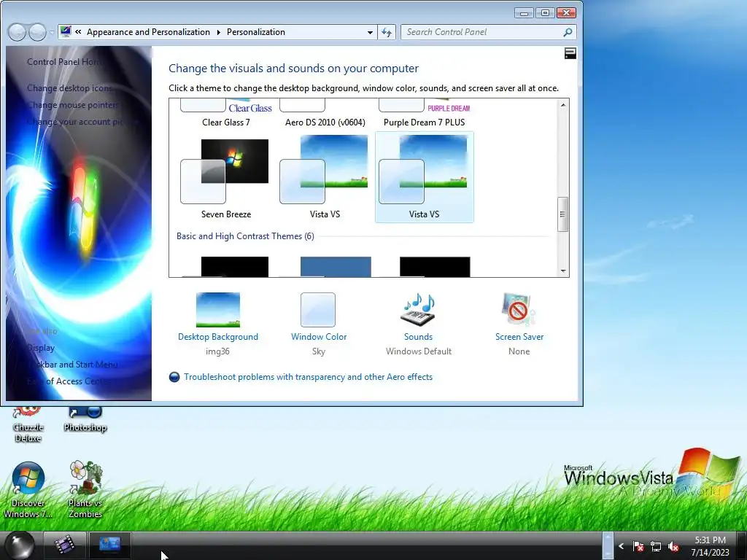The width and height of the screenshot is (747, 560).
Task: Click the Forward navigation button
Action: pos(37,32)
